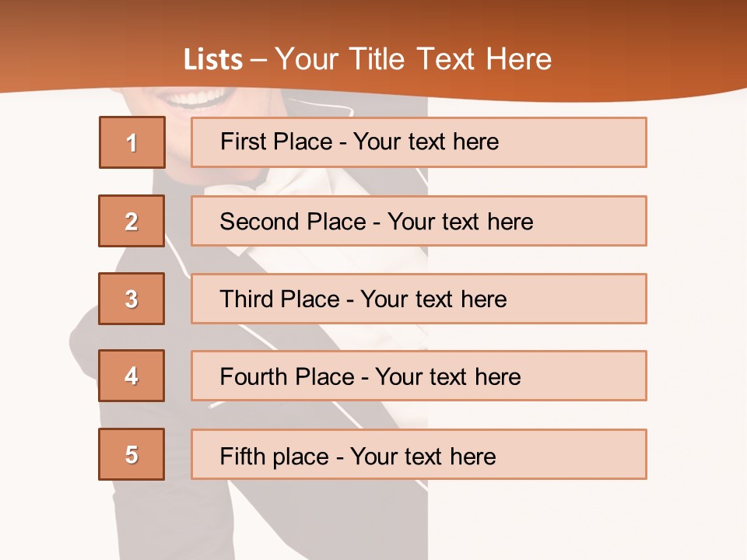
Task: Select 'Your Title Text Here' title text
Action: click(x=412, y=60)
